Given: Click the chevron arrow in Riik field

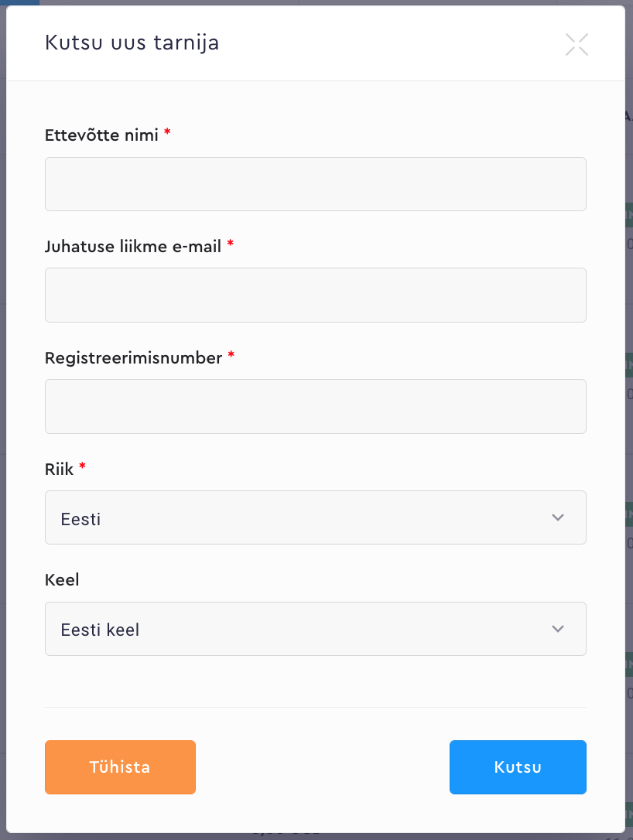Looking at the screenshot, I should 558,517.
